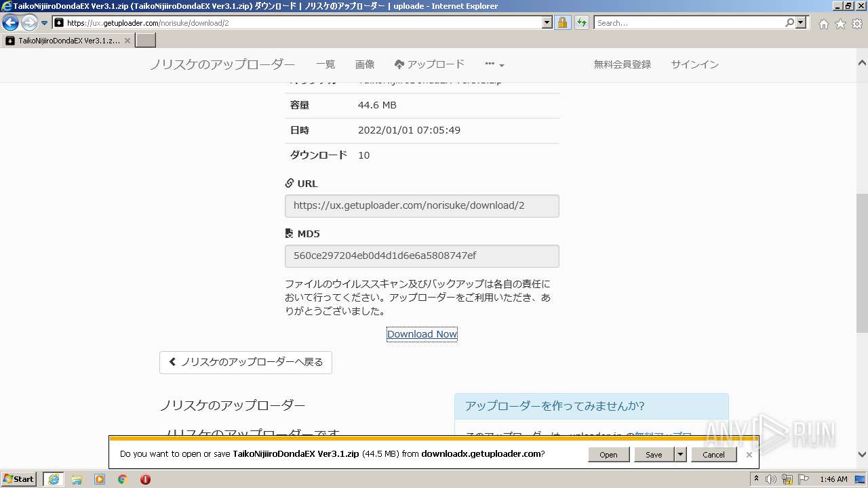Click the chain link icon beside URL
This screenshot has width=868, height=488.
[290, 184]
